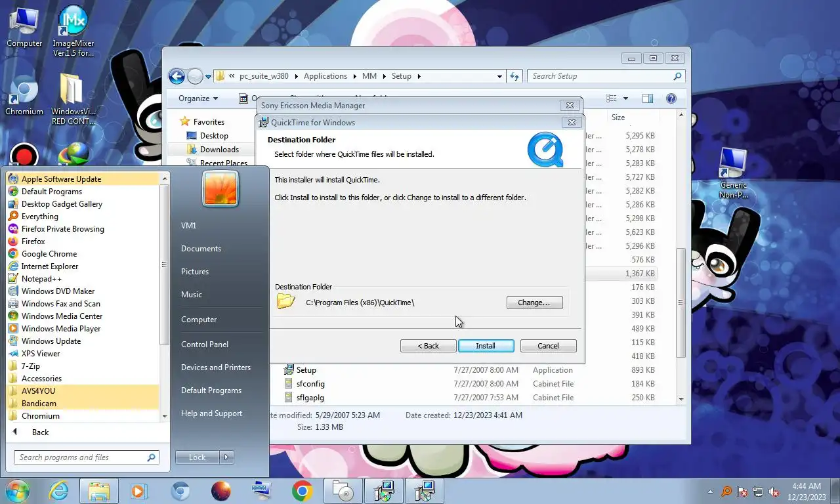Screen dimensions: 840x504
Task: Open Chrome from the taskbar
Action: 303,490
